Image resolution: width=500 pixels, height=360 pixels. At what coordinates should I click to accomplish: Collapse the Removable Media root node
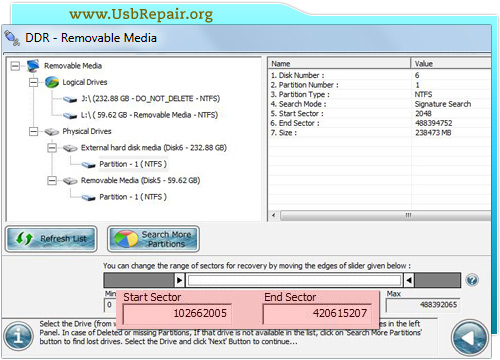coord(15,66)
